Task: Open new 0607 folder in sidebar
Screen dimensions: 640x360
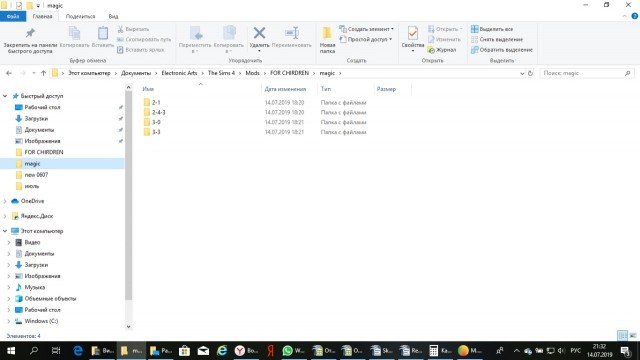Action: pyautogui.click(x=36, y=175)
